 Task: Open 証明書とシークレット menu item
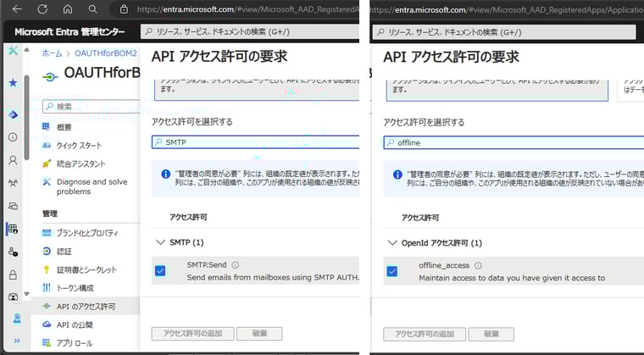pyautogui.click(x=85, y=269)
